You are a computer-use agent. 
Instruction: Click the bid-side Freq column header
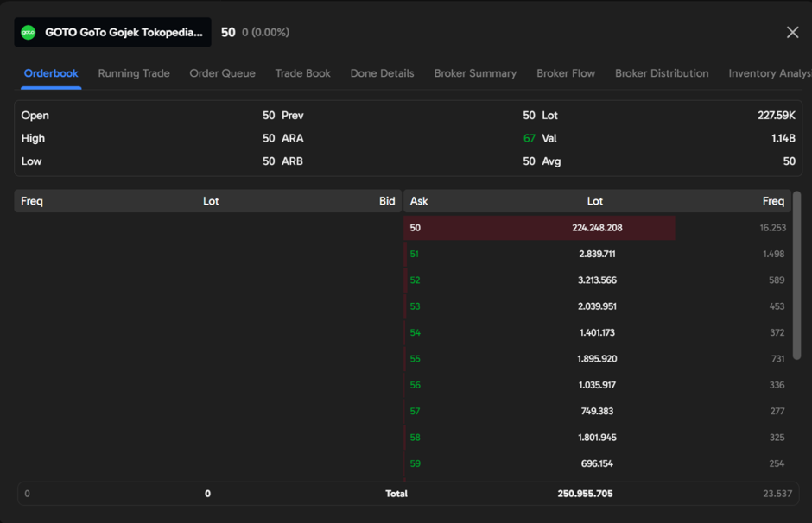(32, 201)
